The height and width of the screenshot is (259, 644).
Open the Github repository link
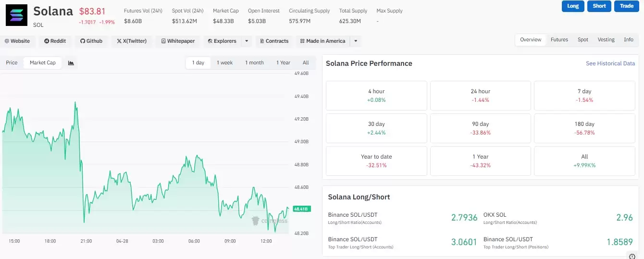(91, 41)
